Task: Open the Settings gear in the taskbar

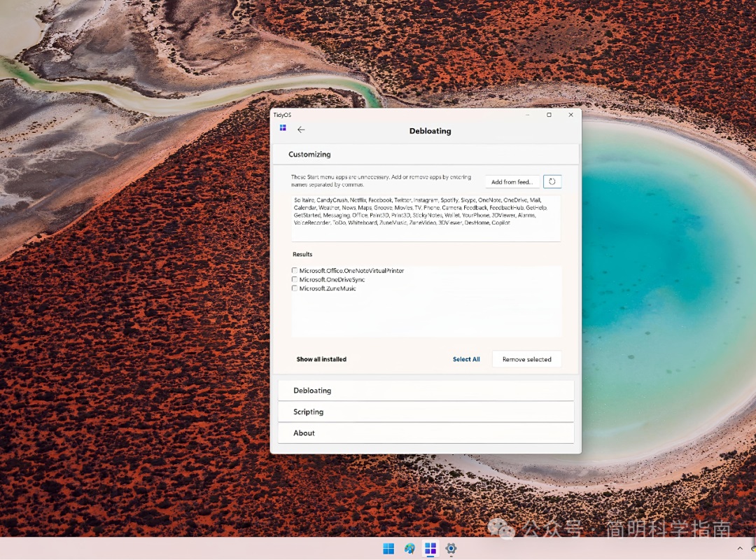Action: tap(451, 549)
